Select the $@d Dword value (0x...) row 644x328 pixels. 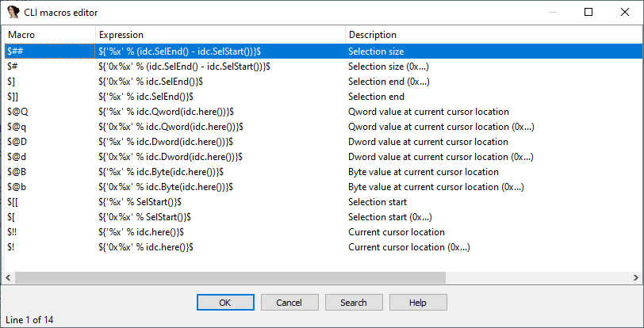323,157
